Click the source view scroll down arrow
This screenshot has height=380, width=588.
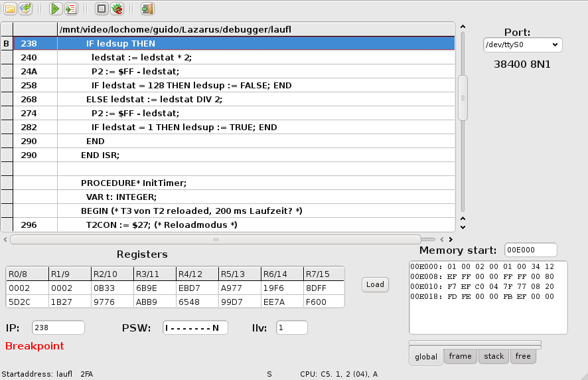pyautogui.click(x=463, y=227)
